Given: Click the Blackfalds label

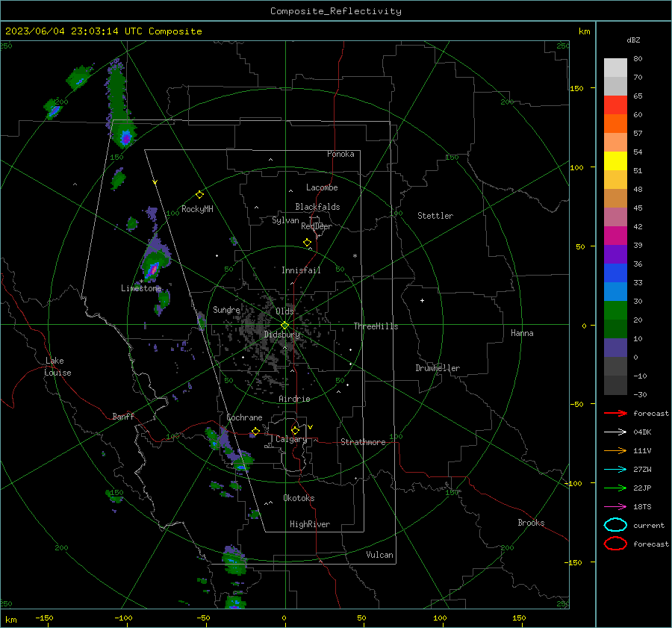Looking at the screenshot, I should (317, 207).
